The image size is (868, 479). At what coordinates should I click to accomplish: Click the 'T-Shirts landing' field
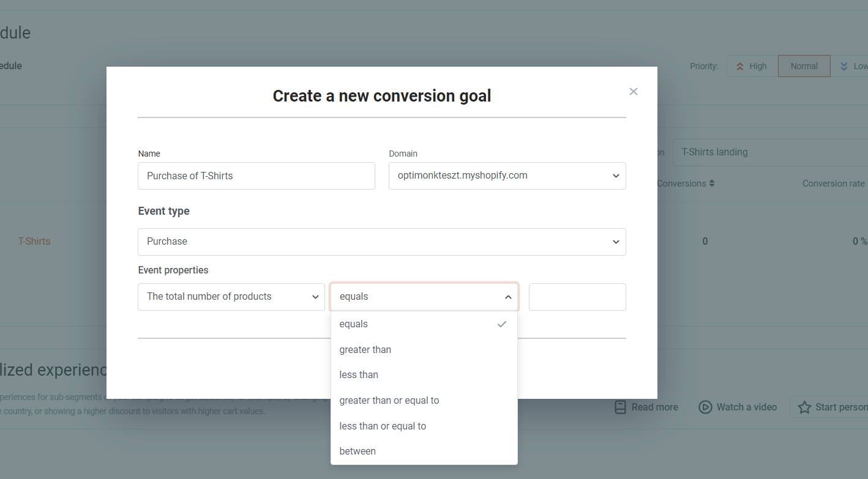[x=770, y=152]
